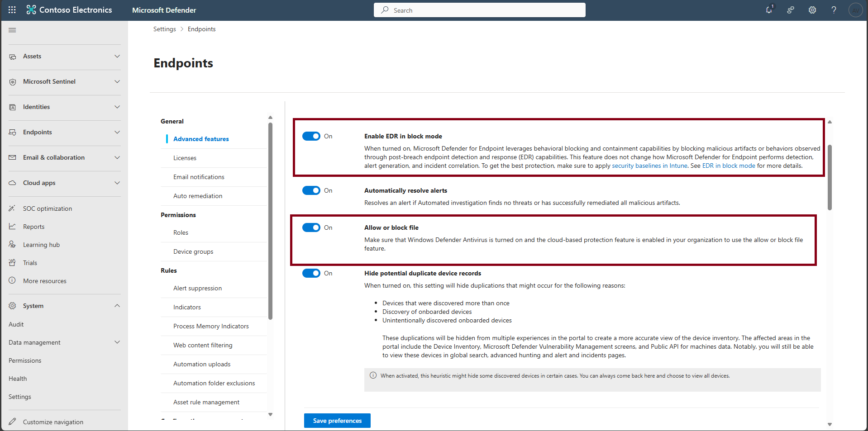Open Customize navigation
The image size is (868, 431).
[53, 422]
